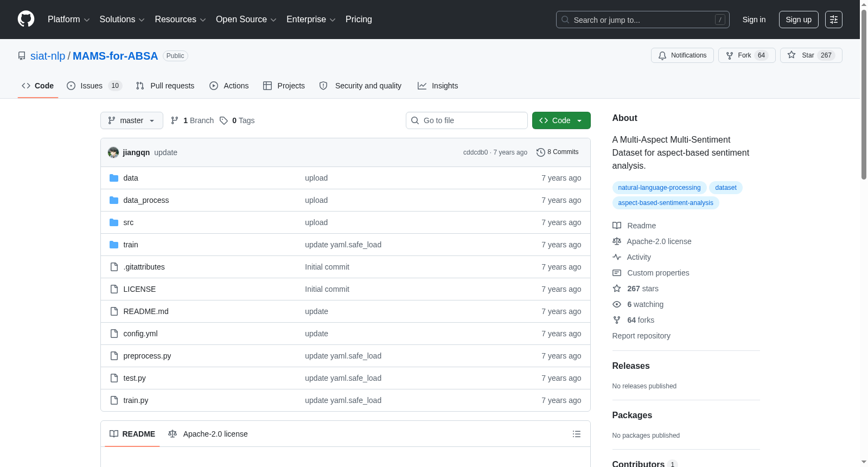This screenshot has height=467, width=868.
Task: Open the data folder icon
Action: click(114, 178)
